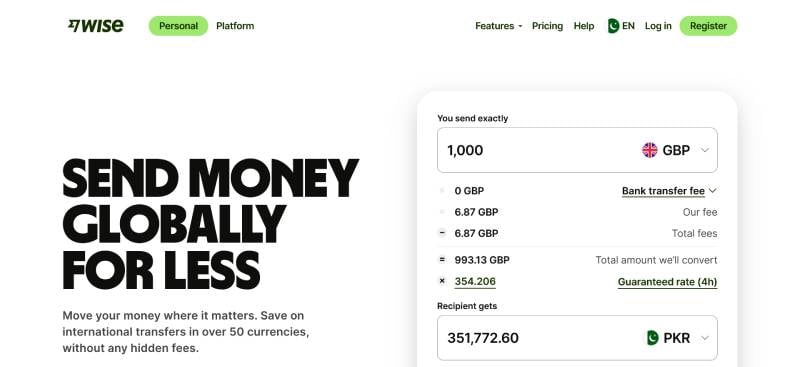
Task: Click the minus symbol beside total fees
Action: click(x=442, y=233)
